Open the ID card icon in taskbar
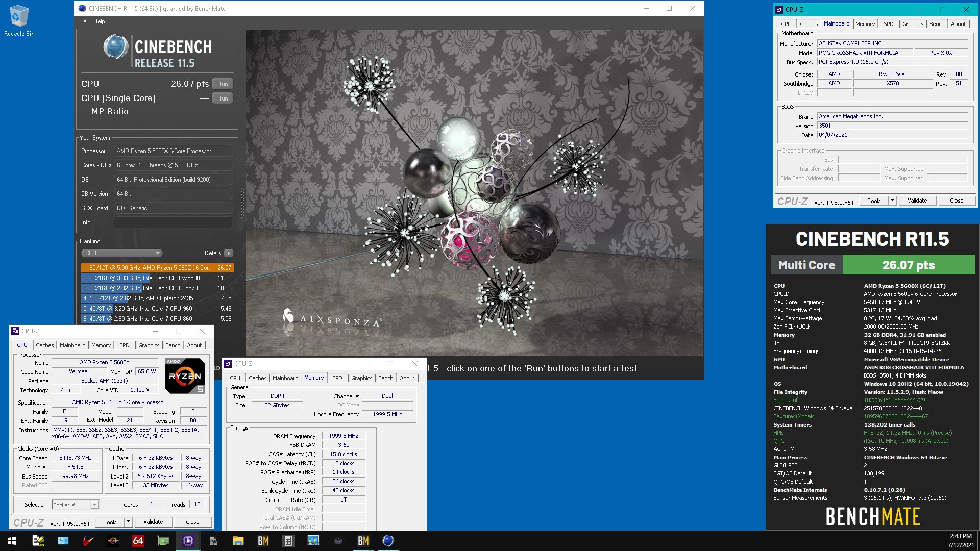 [63, 541]
